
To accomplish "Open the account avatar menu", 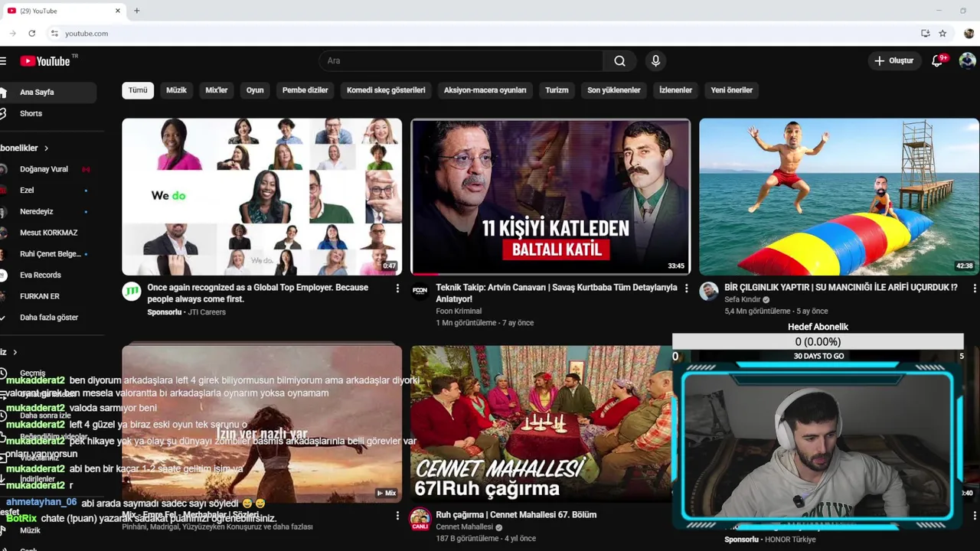I will pos(968,60).
